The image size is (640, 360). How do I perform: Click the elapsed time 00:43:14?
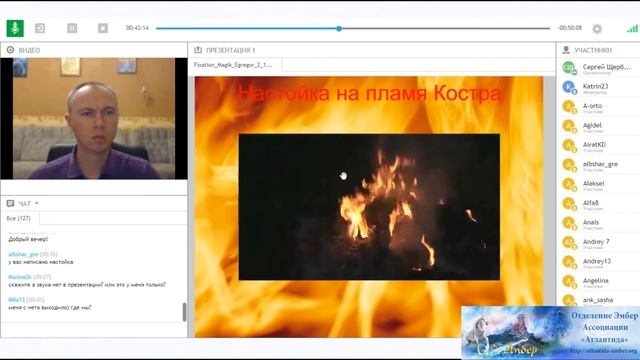point(137,28)
